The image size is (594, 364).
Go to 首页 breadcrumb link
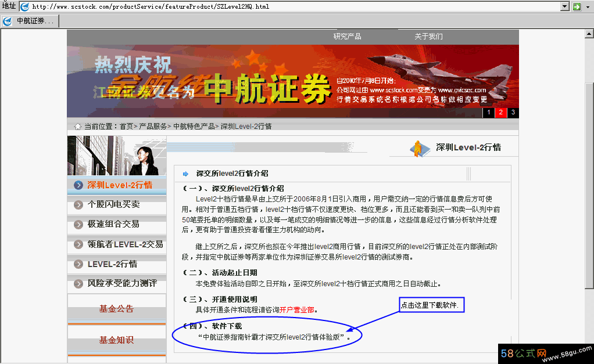click(126, 127)
